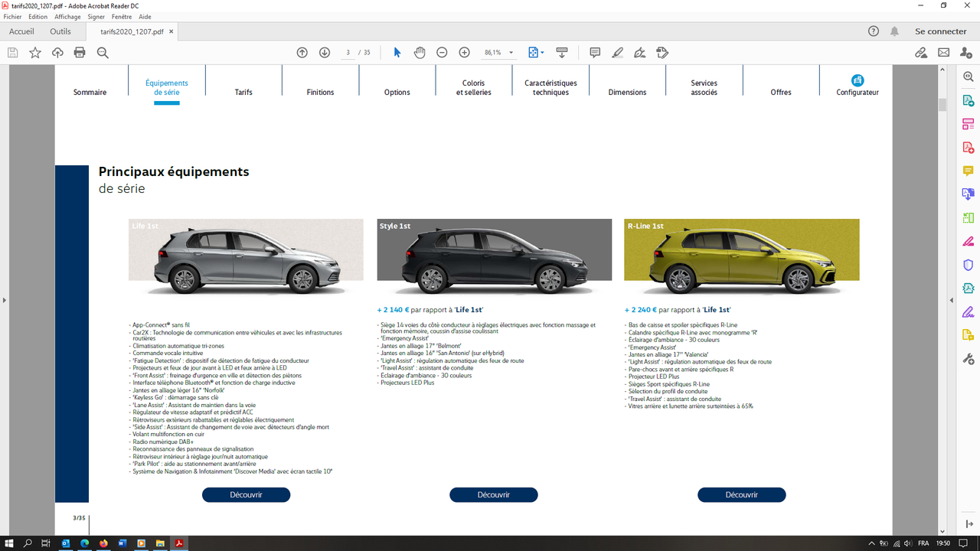Click the vertical scrollbar thumb
Viewport: 980px width, 551px height.
tap(942, 105)
